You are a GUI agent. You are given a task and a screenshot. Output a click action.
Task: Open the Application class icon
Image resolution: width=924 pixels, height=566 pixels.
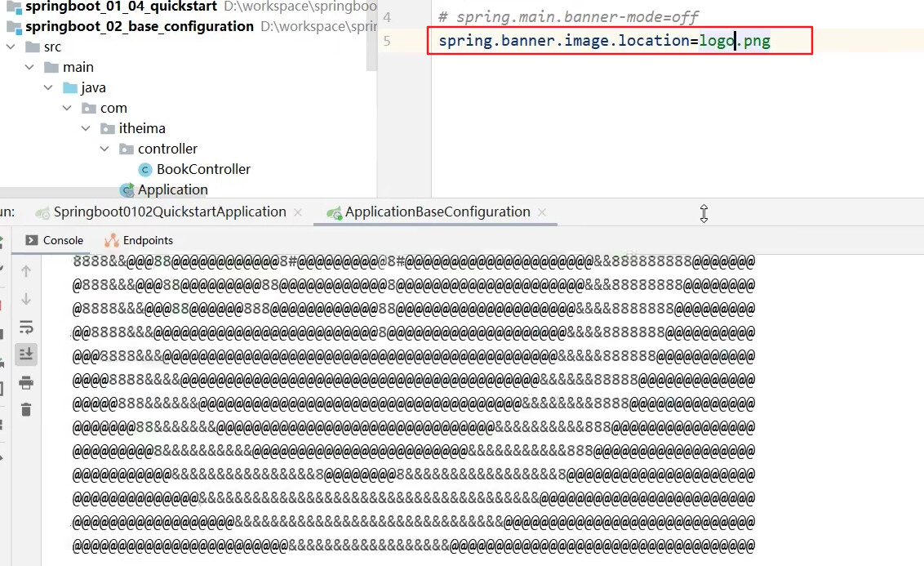[127, 189]
